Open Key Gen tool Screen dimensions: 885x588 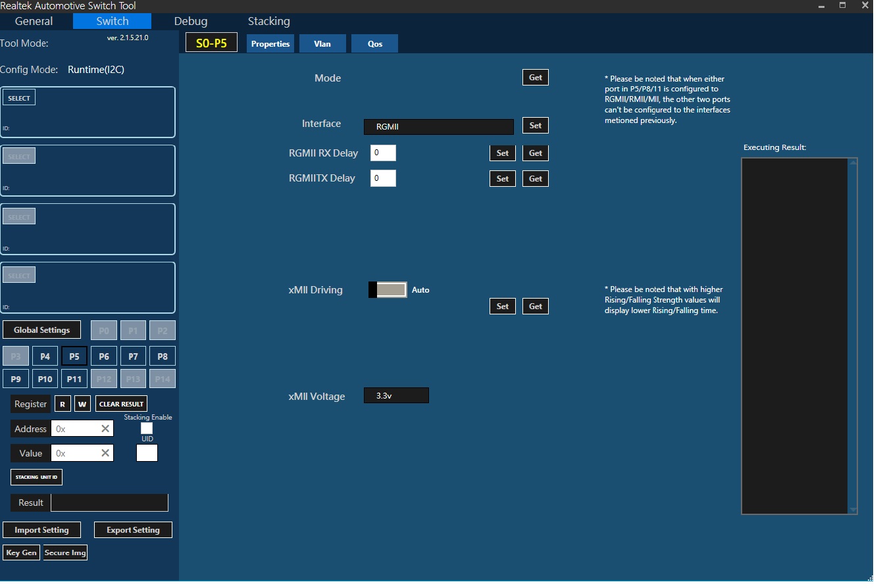pyautogui.click(x=22, y=552)
